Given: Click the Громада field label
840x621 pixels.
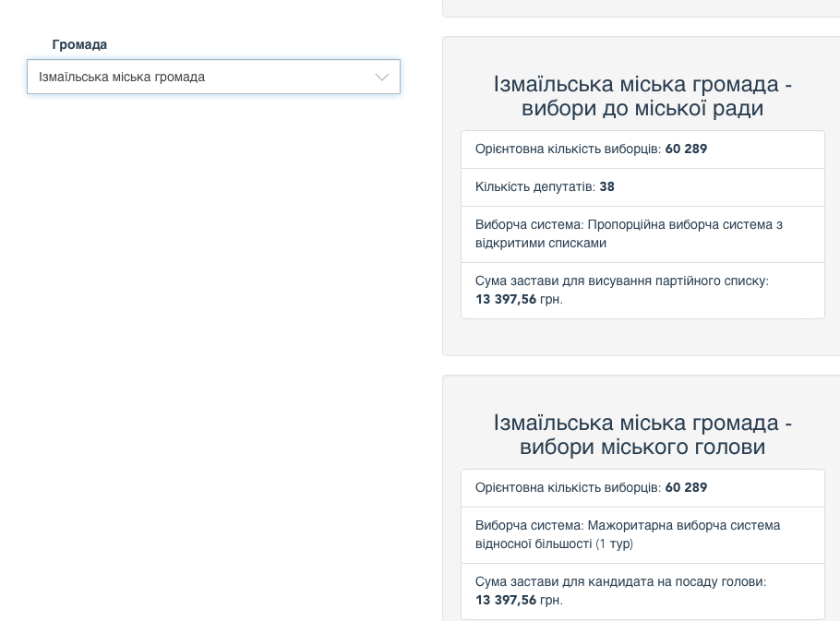Looking at the screenshot, I should tap(79, 44).
